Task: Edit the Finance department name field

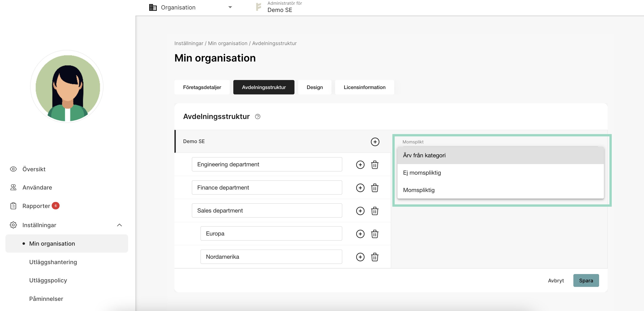Action: coord(267,188)
